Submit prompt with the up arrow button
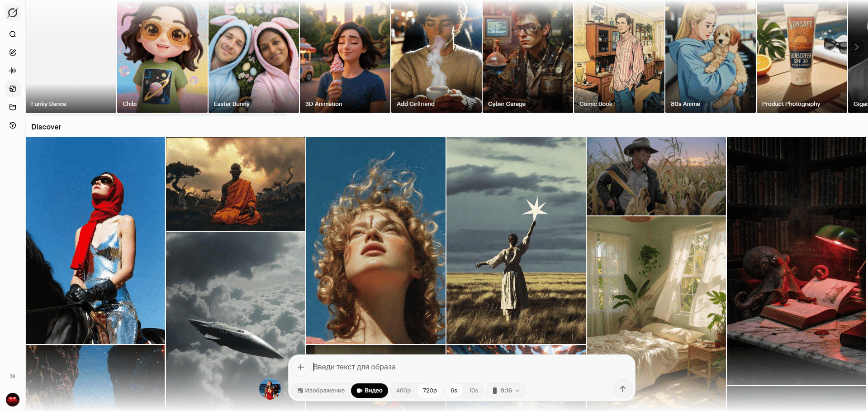This screenshot has height=411, width=868. tap(622, 389)
